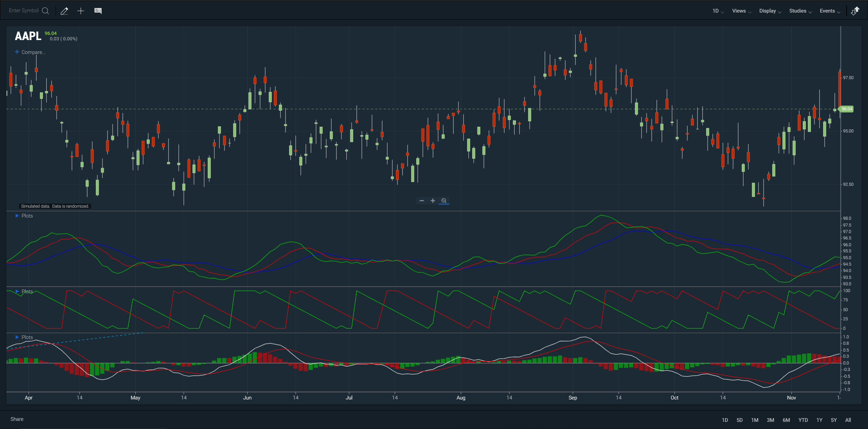Expand Plots in the MACD histogram panel
The height and width of the screenshot is (429, 868).
click(24, 337)
